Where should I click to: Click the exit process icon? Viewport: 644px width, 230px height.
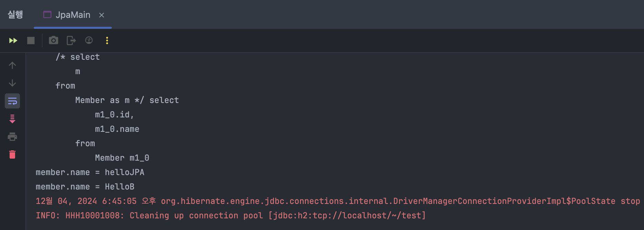pos(71,41)
